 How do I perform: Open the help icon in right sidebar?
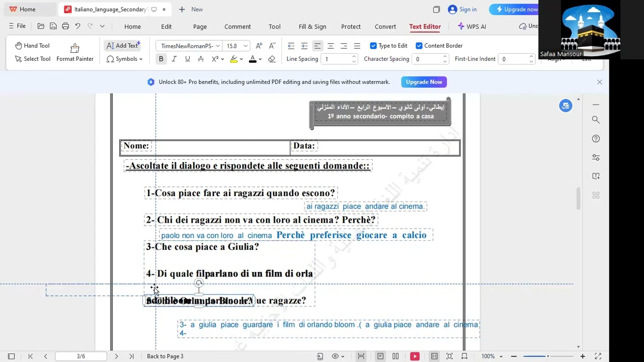tap(596, 138)
